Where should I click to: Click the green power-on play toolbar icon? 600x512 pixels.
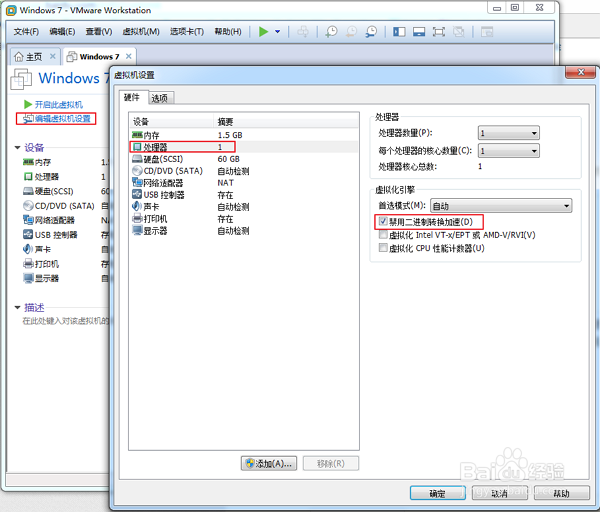click(263, 32)
